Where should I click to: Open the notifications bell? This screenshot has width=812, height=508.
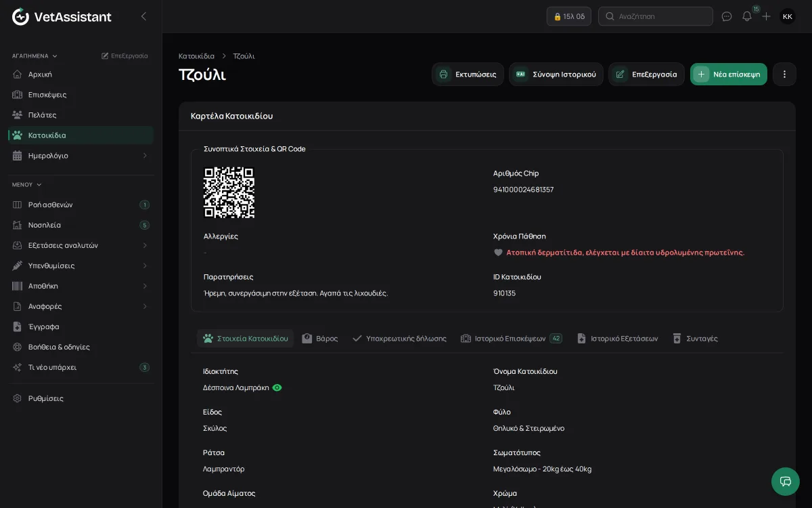(747, 16)
